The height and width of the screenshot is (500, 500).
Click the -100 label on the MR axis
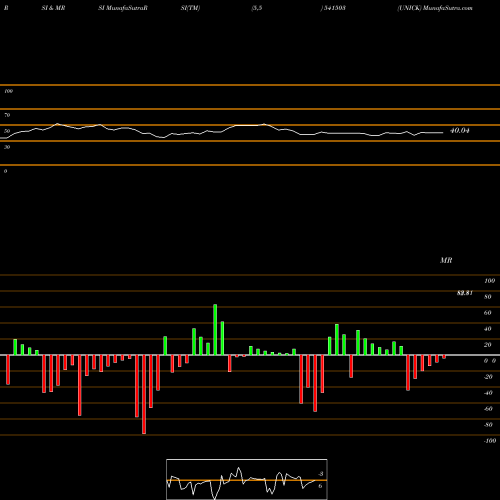[490, 441]
